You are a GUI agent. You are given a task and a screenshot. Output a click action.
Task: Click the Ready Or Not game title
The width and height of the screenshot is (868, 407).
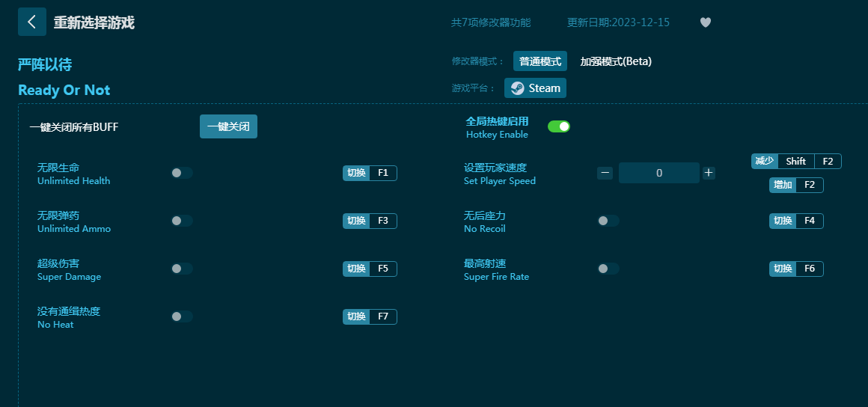click(x=64, y=91)
